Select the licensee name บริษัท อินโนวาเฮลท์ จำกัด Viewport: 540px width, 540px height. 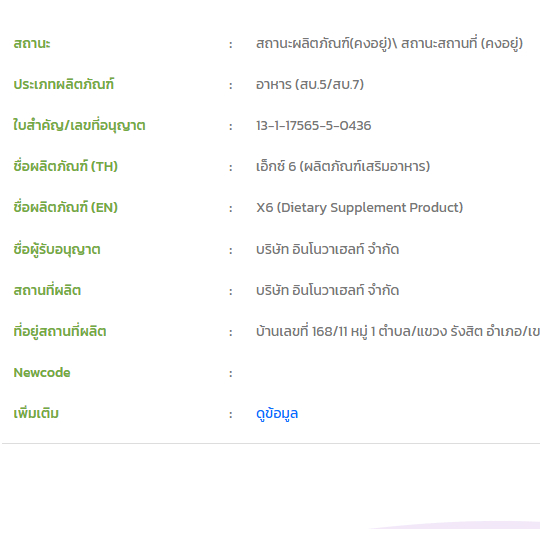(x=328, y=249)
